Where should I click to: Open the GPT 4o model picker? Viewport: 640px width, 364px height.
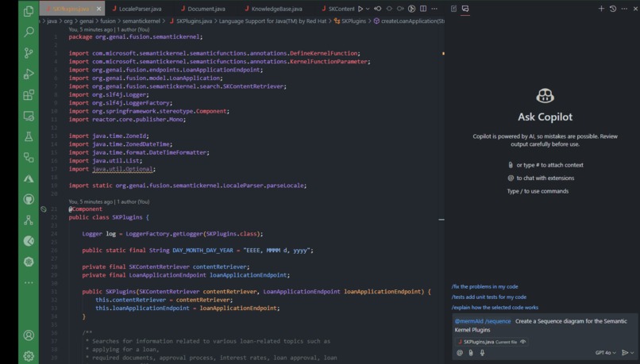point(605,353)
